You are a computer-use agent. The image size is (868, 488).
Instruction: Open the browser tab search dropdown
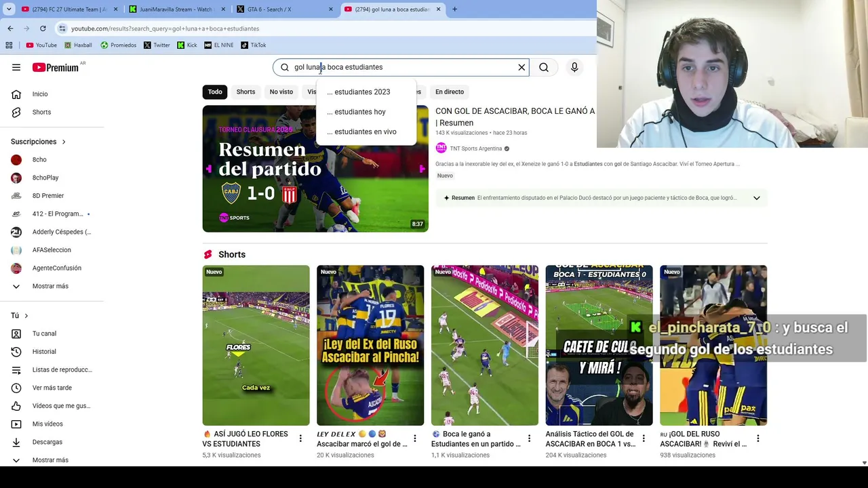point(9,9)
